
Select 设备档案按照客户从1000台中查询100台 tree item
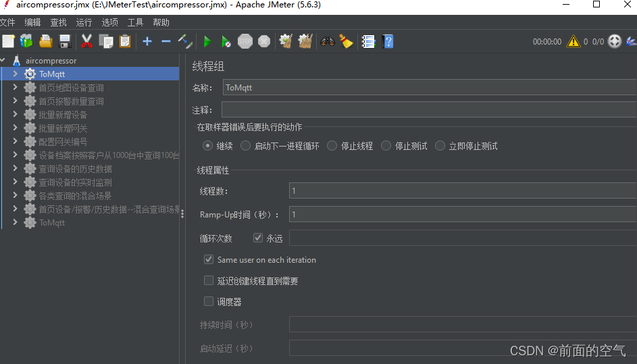pyautogui.click(x=109, y=155)
